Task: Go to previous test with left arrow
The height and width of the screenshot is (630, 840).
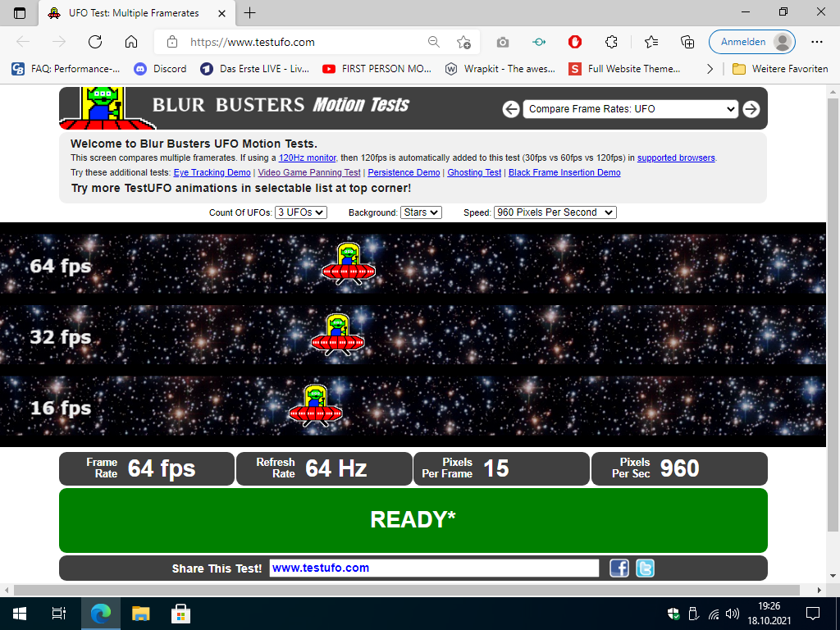Action: 511,109
